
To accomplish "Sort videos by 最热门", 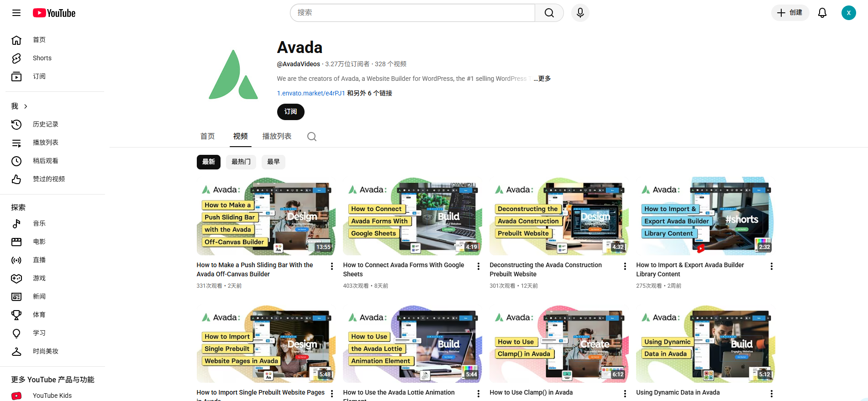I will pyautogui.click(x=241, y=162).
